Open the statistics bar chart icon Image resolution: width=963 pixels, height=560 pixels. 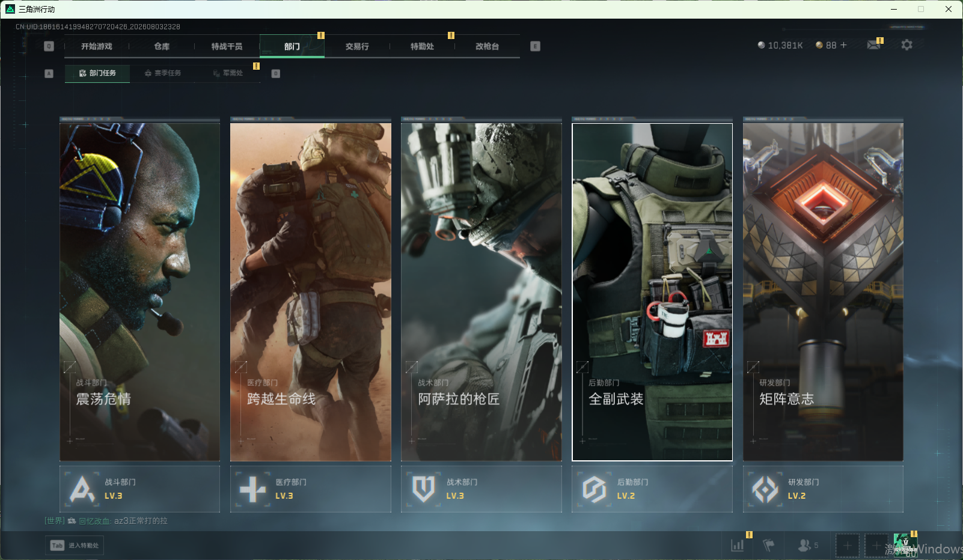(738, 546)
